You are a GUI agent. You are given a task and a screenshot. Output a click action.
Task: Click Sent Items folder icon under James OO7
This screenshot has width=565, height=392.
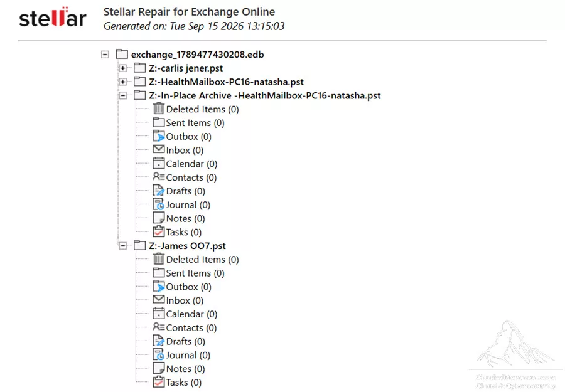[x=159, y=273]
